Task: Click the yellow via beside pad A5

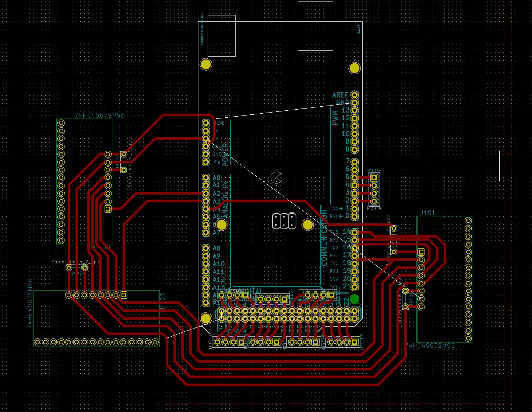Action: click(x=222, y=224)
